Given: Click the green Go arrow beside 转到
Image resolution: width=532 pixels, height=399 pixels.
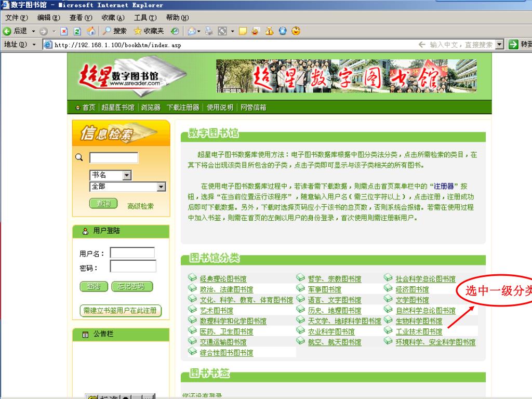Looking at the screenshot, I should 513,44.
